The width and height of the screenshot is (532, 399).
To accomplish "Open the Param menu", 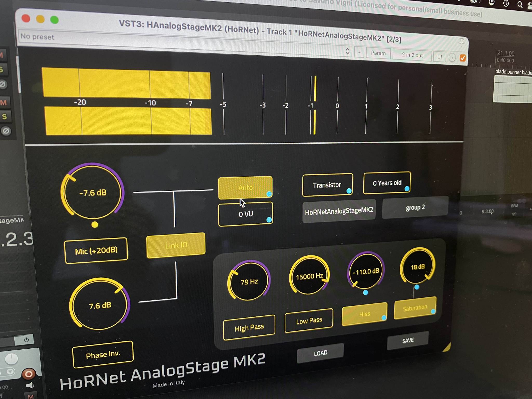I will pos(378,53).
